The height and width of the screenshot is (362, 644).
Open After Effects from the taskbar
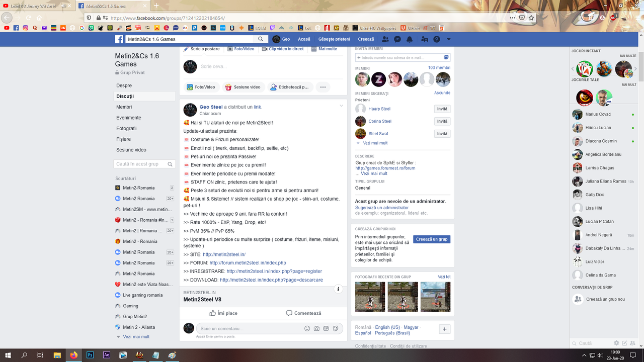pos(107,355)
